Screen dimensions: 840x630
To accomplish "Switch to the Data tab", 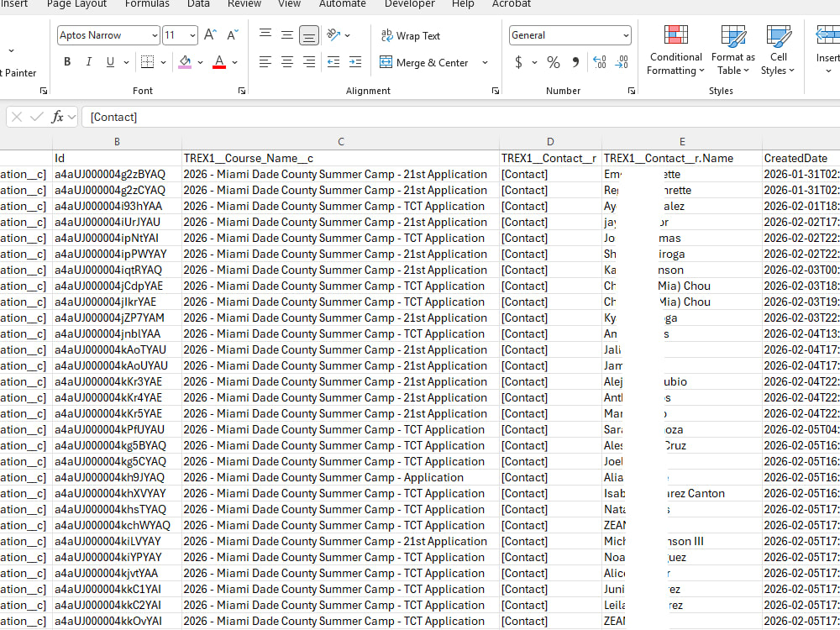I will click(198, 3).
